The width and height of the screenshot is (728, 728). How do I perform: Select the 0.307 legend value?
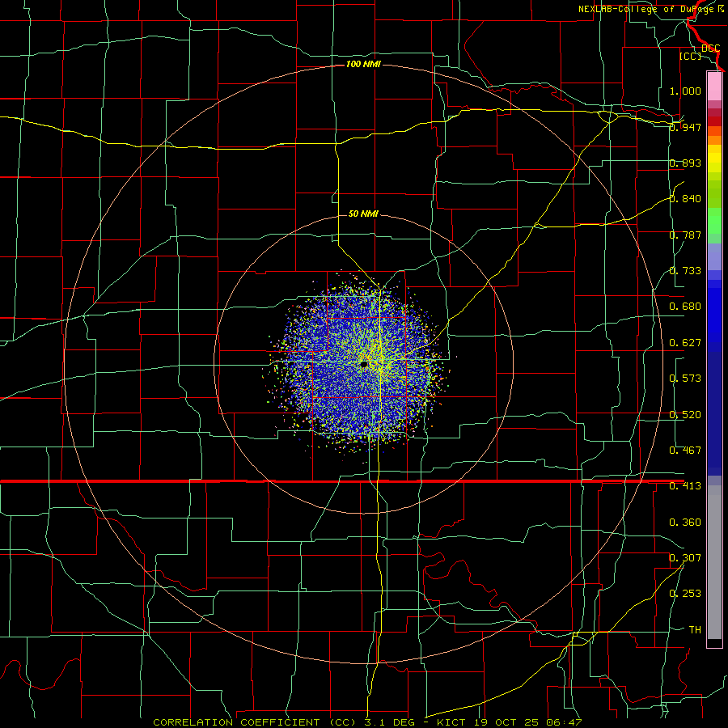(685, 558)
